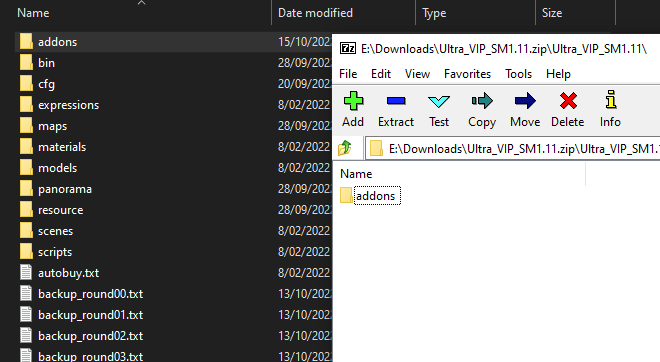The width and height of the screenshot is (660, 362).
Task: Click folder icon next to addons in 7-Zip
Action: tap(346, 195)
